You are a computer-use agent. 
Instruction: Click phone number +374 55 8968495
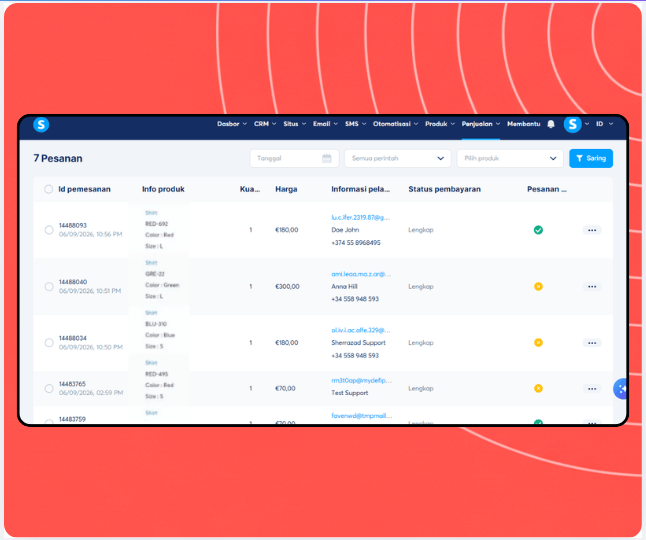[x=356, y=243]
